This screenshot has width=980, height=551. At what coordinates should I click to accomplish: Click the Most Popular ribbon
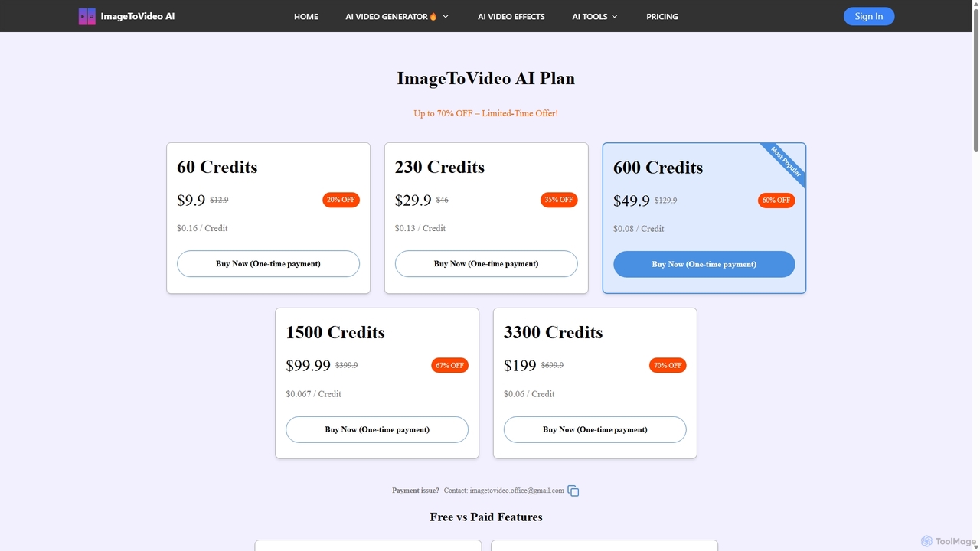[x=786, y=161]
